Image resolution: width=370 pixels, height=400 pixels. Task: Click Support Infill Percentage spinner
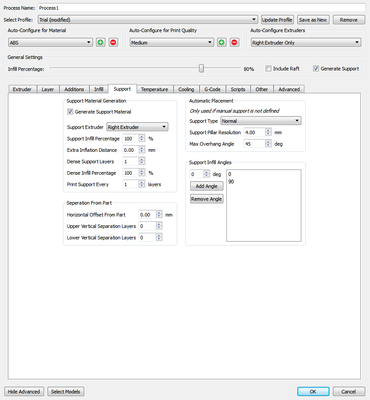pyautogui.click(x=134, y=139)
